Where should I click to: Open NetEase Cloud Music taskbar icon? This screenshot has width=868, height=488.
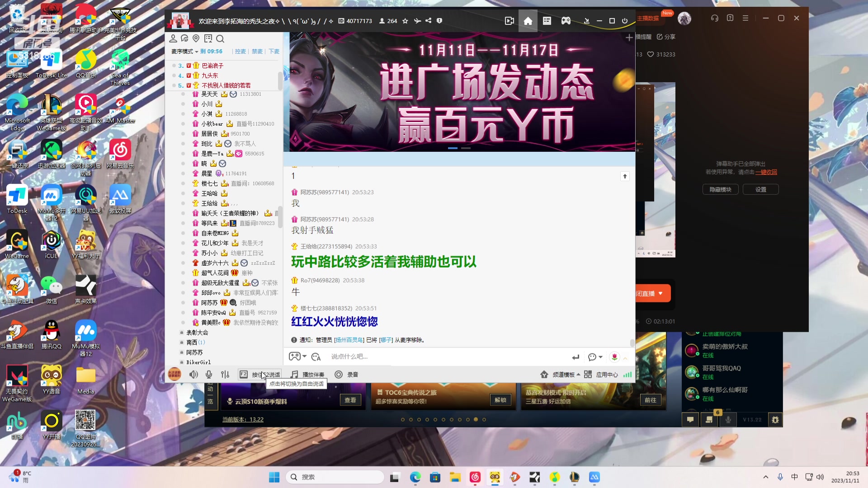[x=475, y=477]
